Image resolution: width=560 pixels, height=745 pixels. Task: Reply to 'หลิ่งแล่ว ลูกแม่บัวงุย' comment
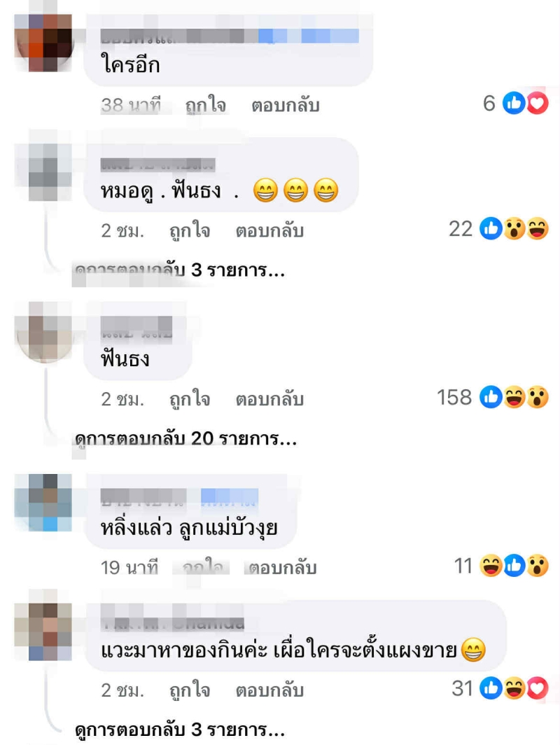[282, 567]
